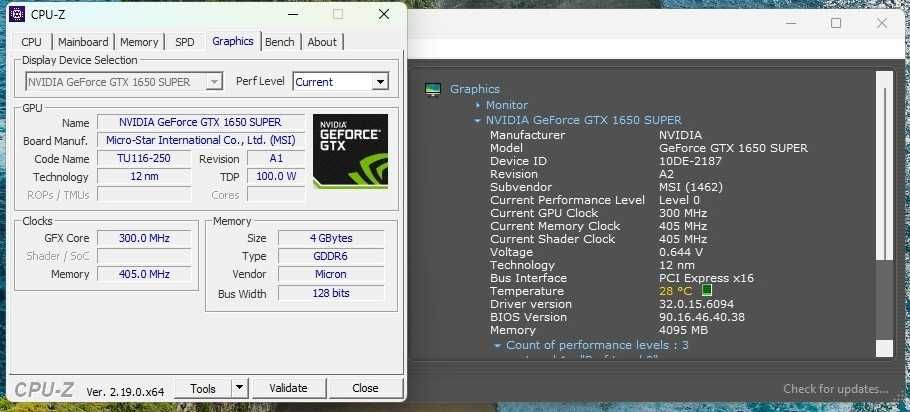Image resolution: width=910 pixels, height=412 pixels.
Task: Collapse Count of performance levels node
Action: [x=497, y=346]
